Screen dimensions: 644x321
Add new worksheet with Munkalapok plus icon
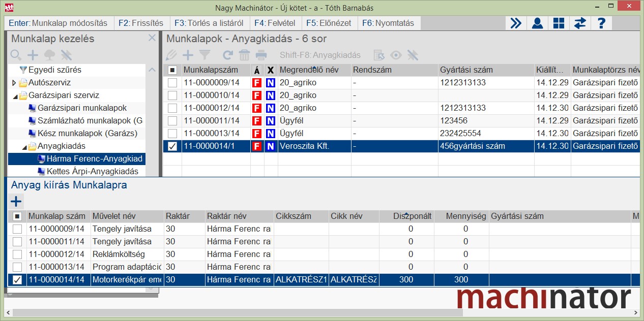click(188, 55)
